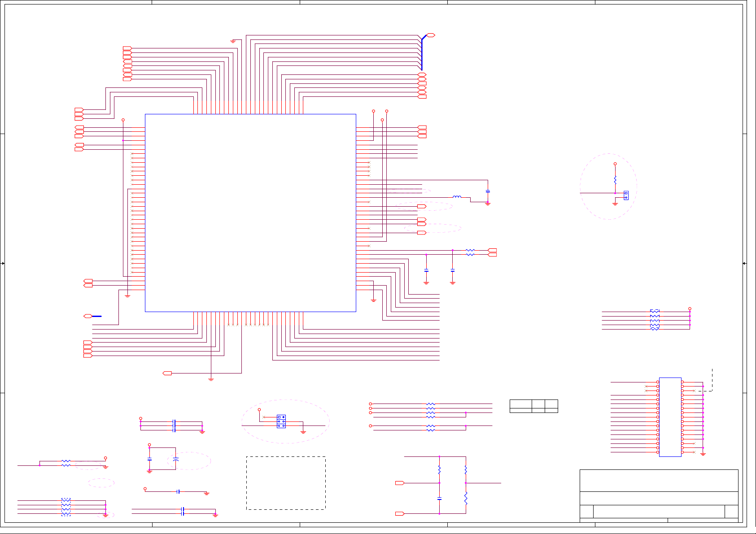Select the vertical resistor inside the dashed circle
The image size is (756, 534).
[615, 180]
